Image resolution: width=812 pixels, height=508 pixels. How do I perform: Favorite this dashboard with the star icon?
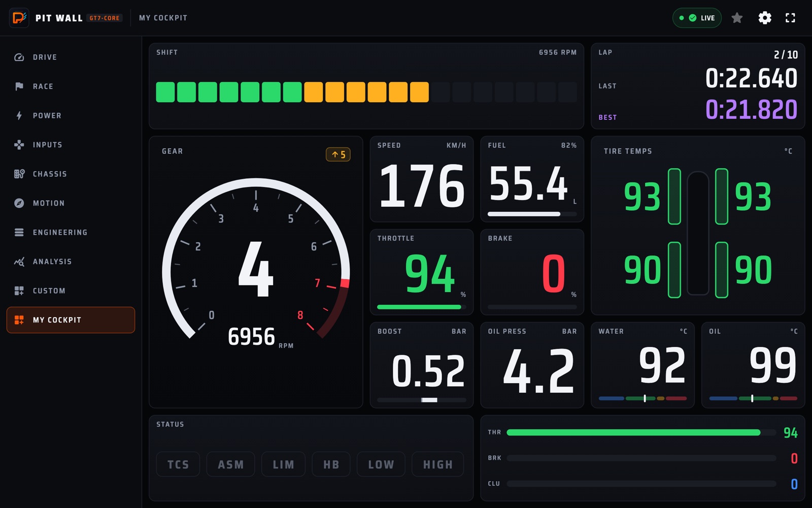pos(737,18)
